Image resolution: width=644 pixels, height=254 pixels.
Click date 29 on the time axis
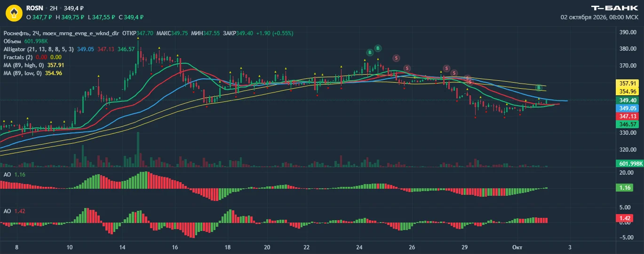[464, 247]
